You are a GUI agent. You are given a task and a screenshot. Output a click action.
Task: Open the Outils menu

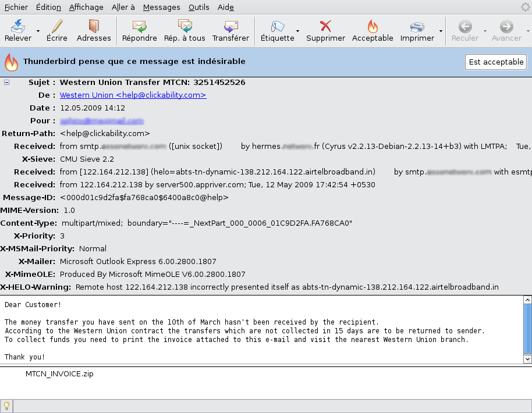click(x=199, y=7)
